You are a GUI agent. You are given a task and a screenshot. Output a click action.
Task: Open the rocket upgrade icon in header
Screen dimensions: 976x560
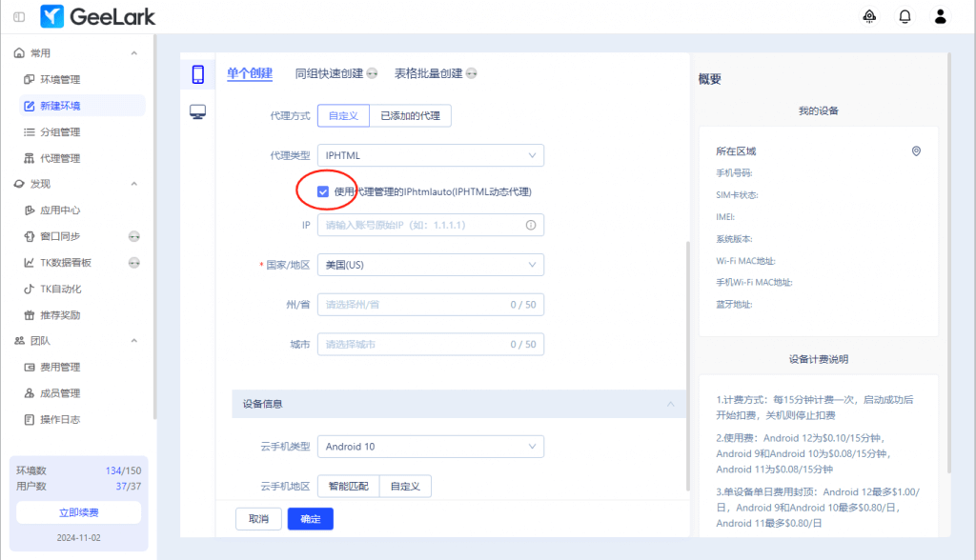click(869, 16)
